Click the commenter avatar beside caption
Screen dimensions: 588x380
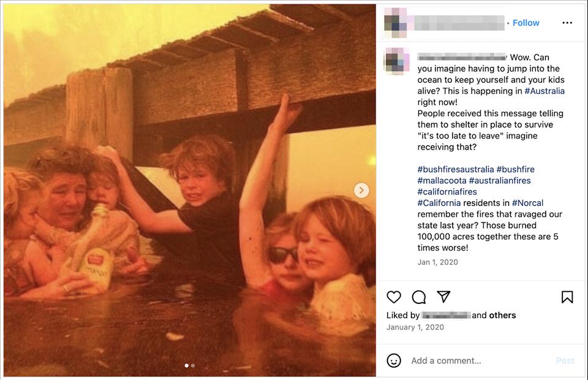(395, 61)
